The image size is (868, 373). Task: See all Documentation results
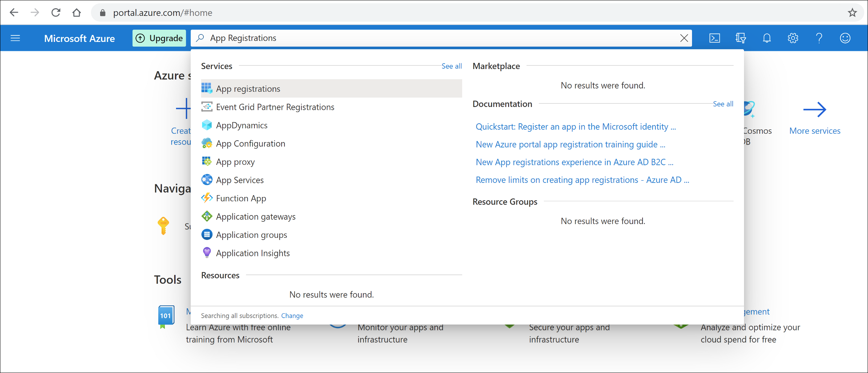(723, 104)
